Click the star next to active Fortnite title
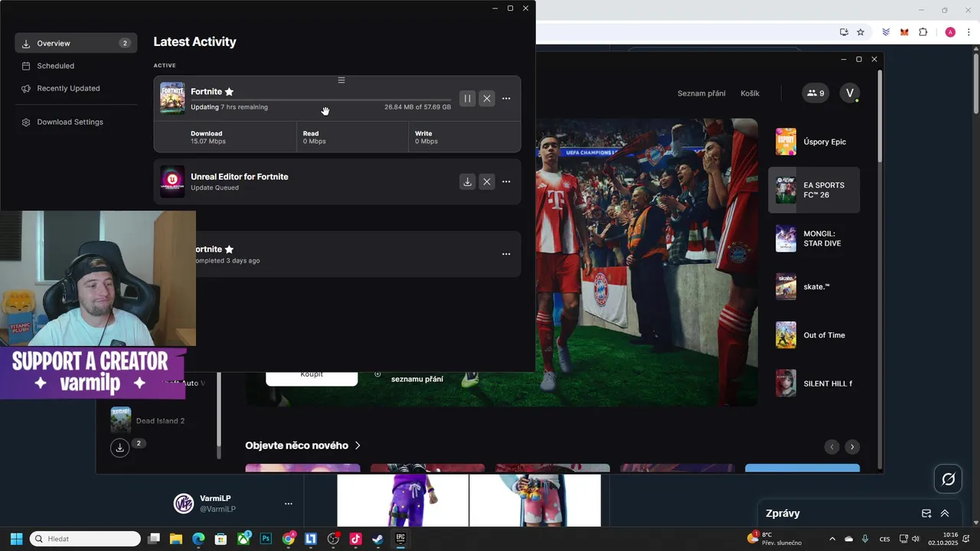980x551 pixels. point(229,92)
